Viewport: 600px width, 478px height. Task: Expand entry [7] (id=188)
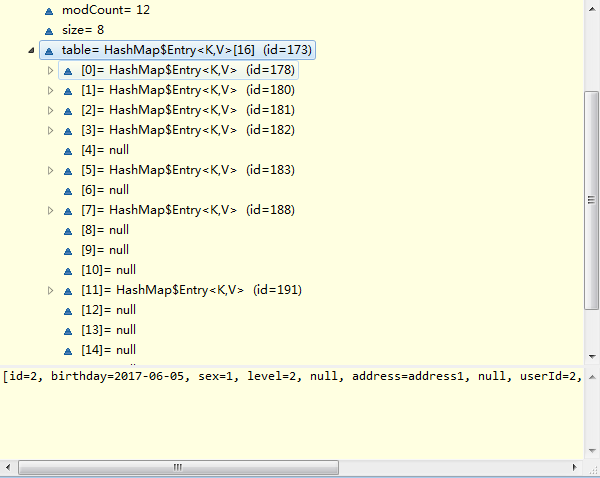click(x=50, y=210)
